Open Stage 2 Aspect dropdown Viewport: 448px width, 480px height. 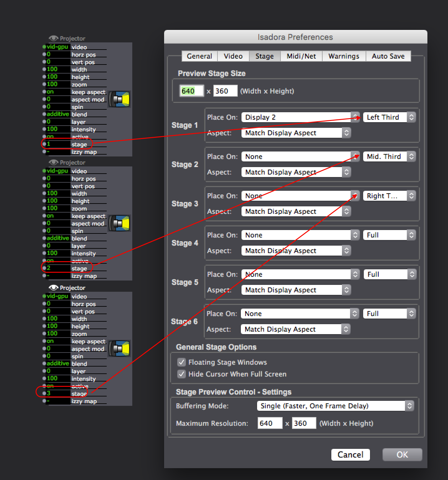pos(296,172)
